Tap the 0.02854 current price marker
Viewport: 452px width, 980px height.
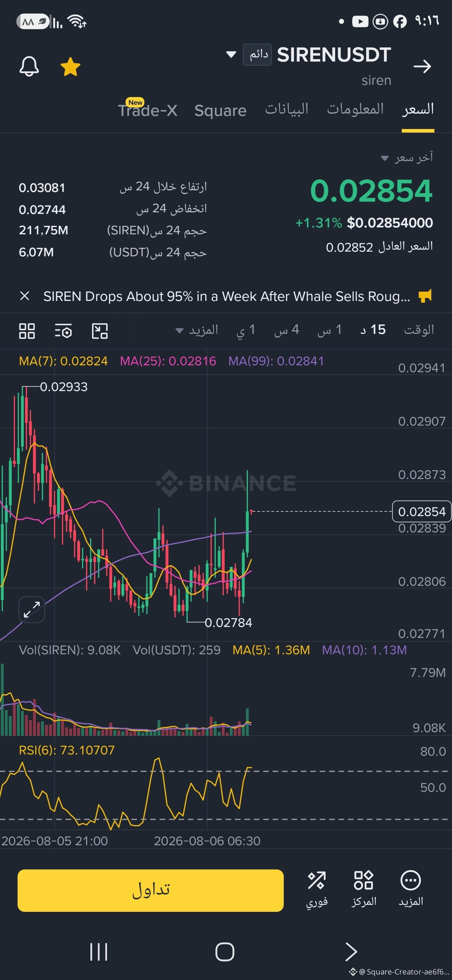click(x=422, y=512)
